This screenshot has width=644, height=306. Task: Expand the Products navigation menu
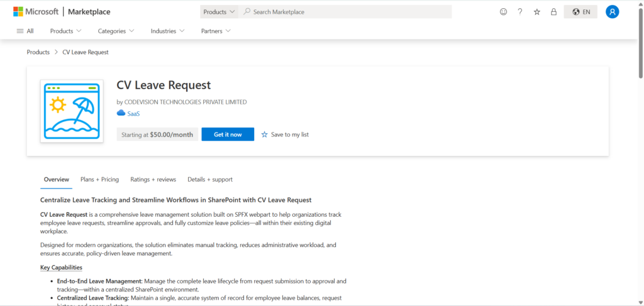tap(65, 31)
